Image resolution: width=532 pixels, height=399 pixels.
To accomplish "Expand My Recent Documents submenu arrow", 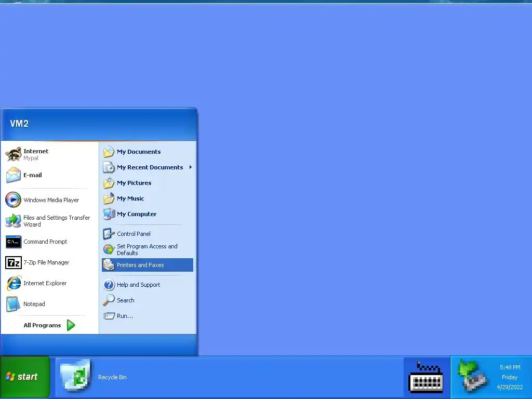I will (x=191, y=167).
